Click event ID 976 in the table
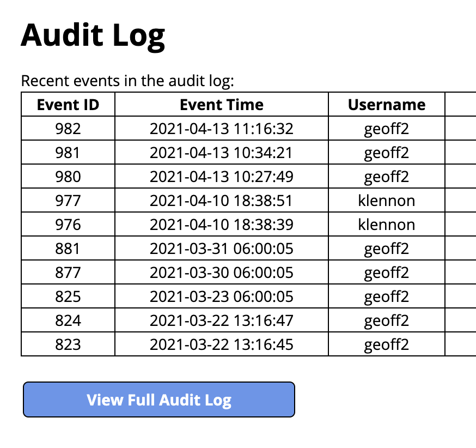 pyautogui.click(x=68, y=225)
